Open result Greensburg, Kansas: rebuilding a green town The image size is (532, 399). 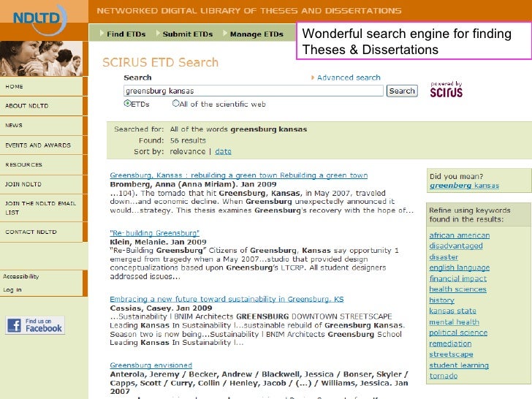[238, 175]
